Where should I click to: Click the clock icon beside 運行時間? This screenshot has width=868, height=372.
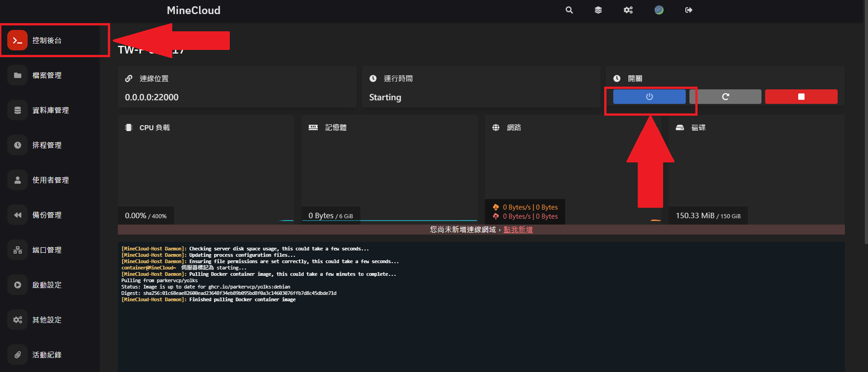[x=373, y=78]
